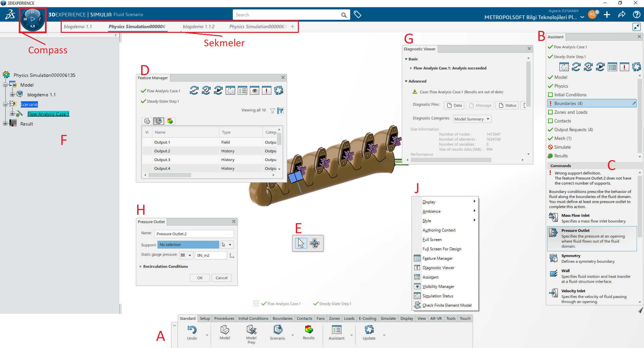Image resolution: width=644 pixels, height=348 pixels.
Task: Select the Robot move tool in floating toolbar
Action: click(x=315, y=243)
